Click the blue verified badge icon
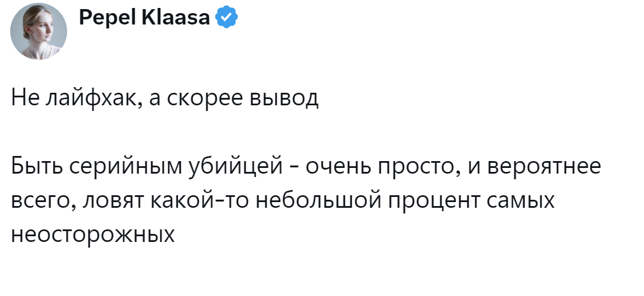 227,20
